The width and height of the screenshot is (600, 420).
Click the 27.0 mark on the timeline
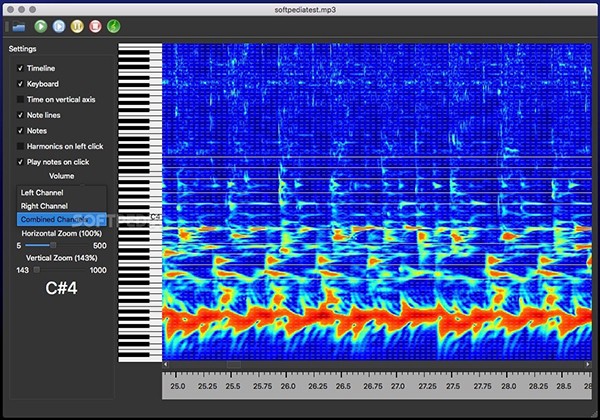pyautogui.click(x=397, y=385)
